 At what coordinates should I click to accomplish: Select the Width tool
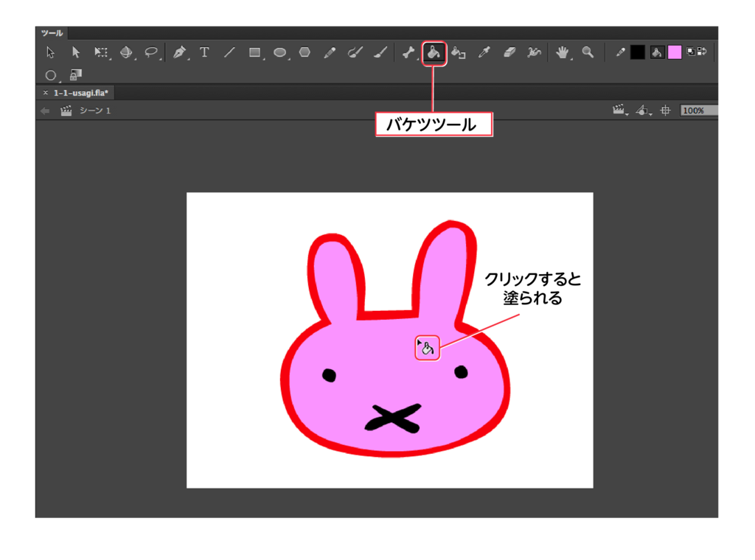click(534, 52)
